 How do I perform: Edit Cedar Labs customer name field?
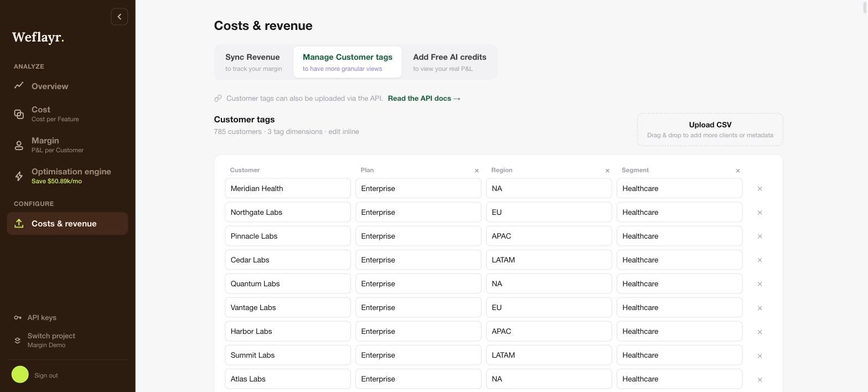click(288, 260)
